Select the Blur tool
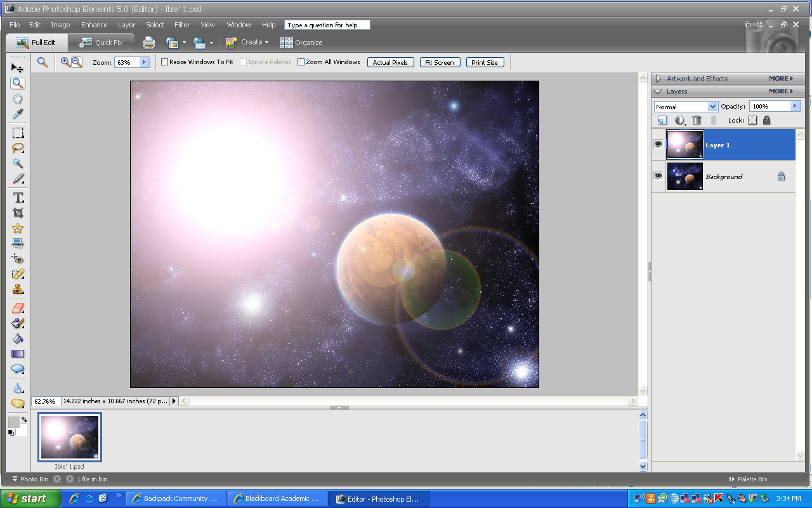 click(x=18, y=388)
